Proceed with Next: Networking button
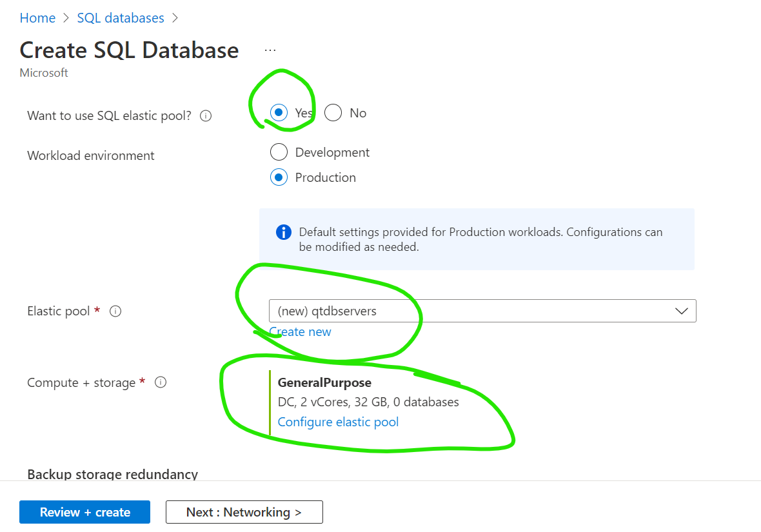This screenshot has width=761, height=532. [244, 512]
